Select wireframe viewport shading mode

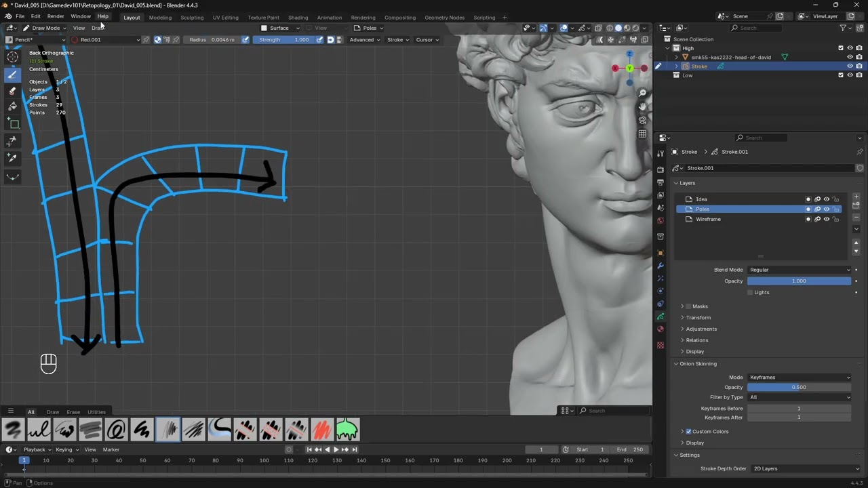[x=609, y=28]
